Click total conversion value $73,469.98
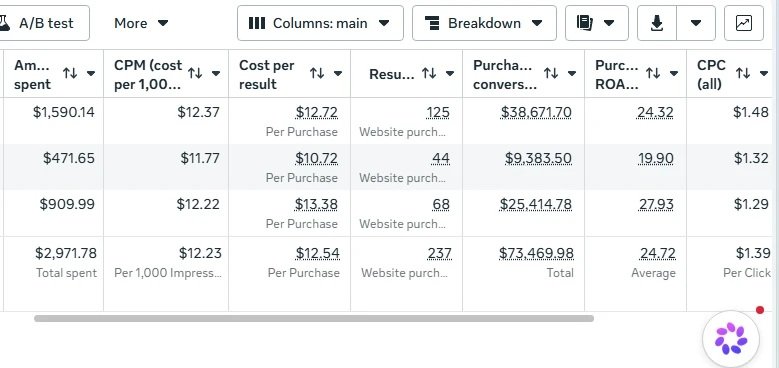Image resolution: width=779 pixels, height=368 pixels. 537,253
